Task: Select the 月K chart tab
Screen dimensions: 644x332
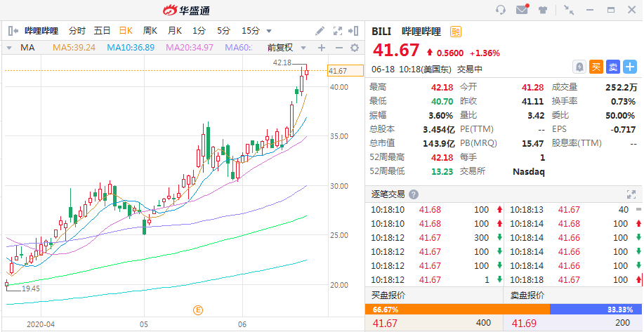Action: coord(175,30)
